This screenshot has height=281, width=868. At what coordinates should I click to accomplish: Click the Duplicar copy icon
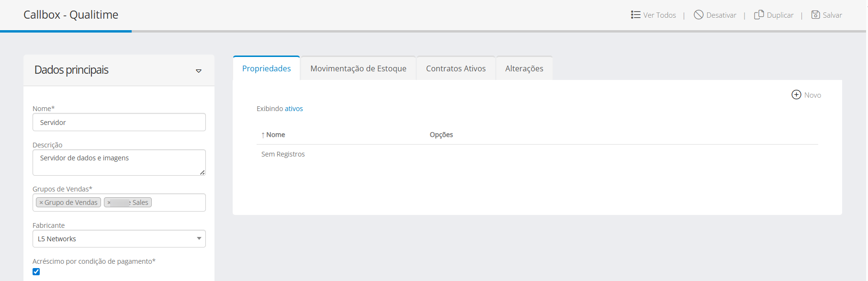[759, 15]
